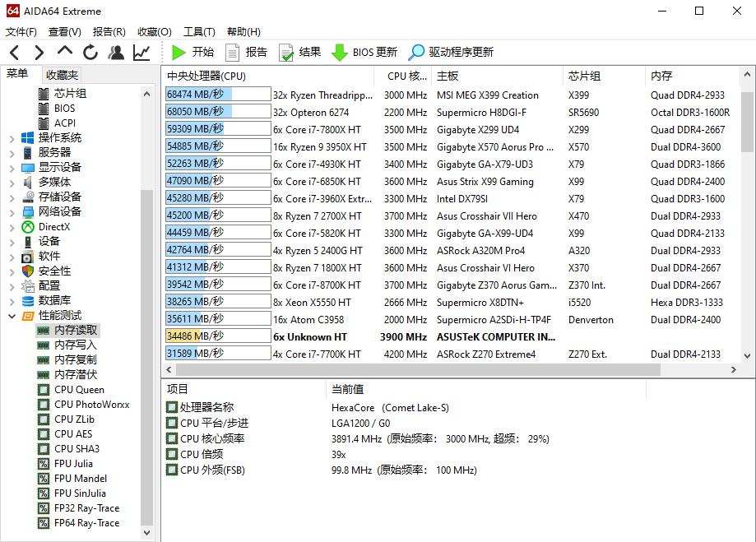Screen dimensions: 756x542
Task: Open the 报告 report button
Action: click(x=246, y=52)
